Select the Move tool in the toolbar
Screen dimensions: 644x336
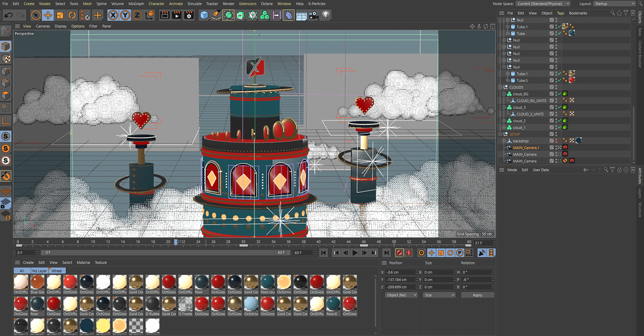pos(48,15)
